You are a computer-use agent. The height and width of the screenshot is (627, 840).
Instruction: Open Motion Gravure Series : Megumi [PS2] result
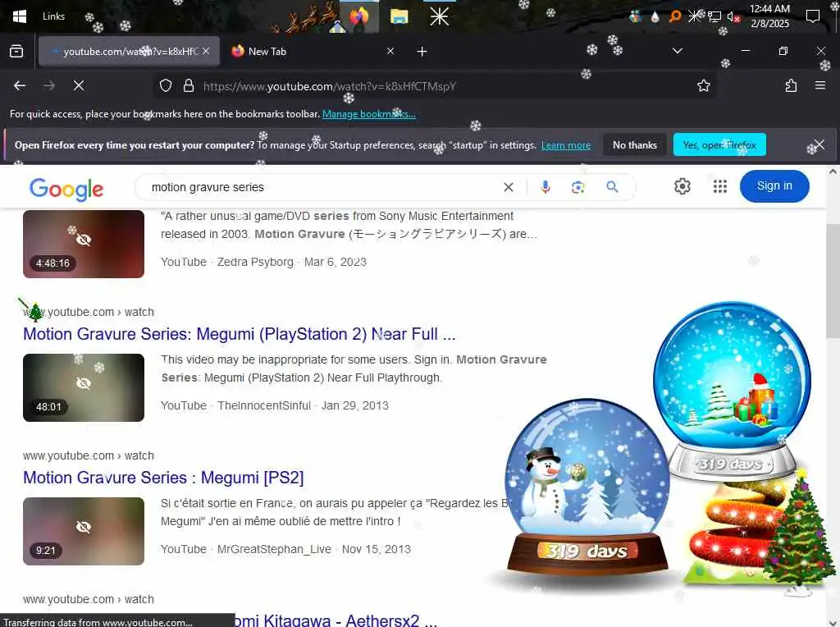[x=163, y=478]
